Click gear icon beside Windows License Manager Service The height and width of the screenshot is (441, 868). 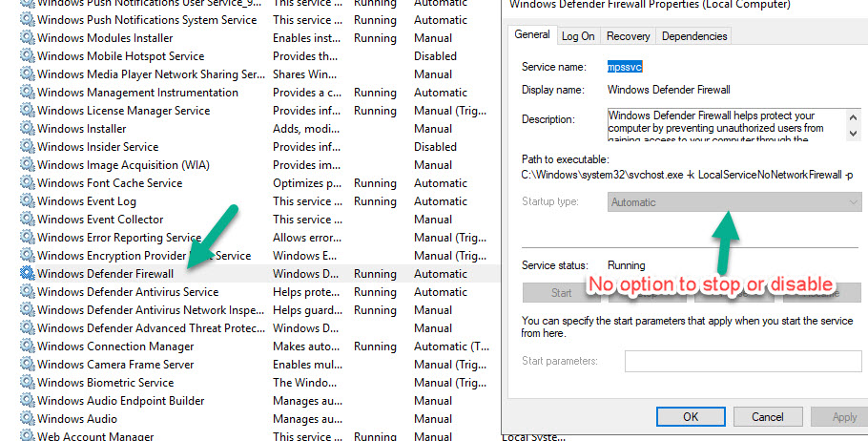[x=27, y=111]
